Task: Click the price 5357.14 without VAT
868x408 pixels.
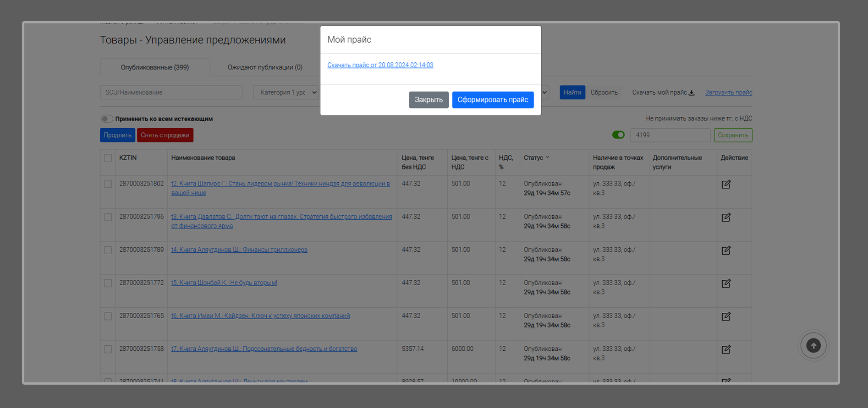Action: coord(412,348)
